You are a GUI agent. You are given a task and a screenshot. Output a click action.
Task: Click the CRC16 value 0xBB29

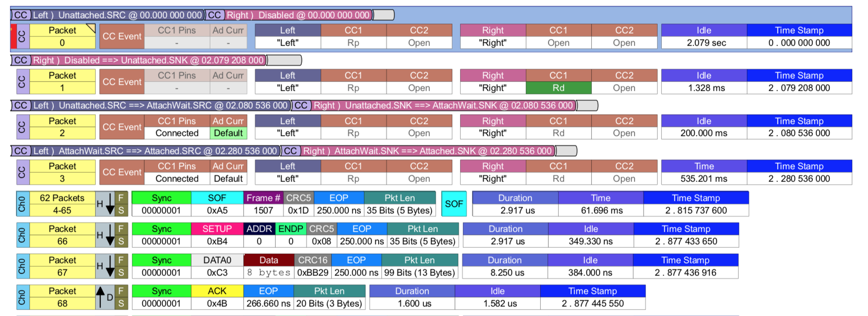click(312, 272)
